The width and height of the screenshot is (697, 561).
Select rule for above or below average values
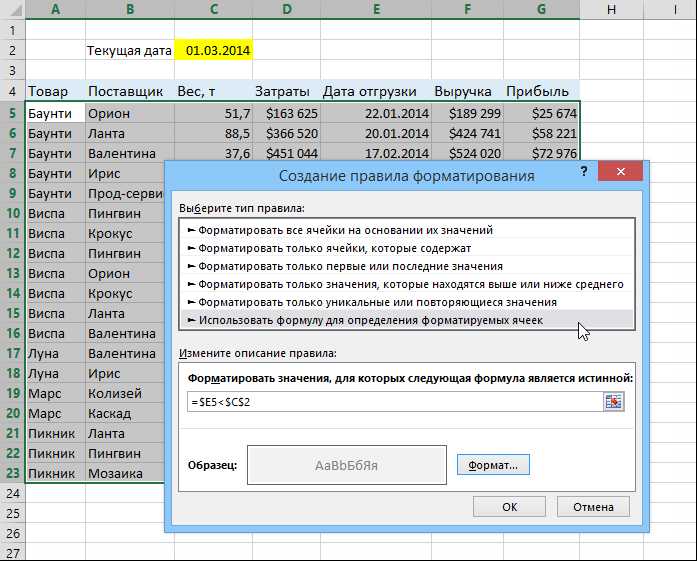(407, 284)
